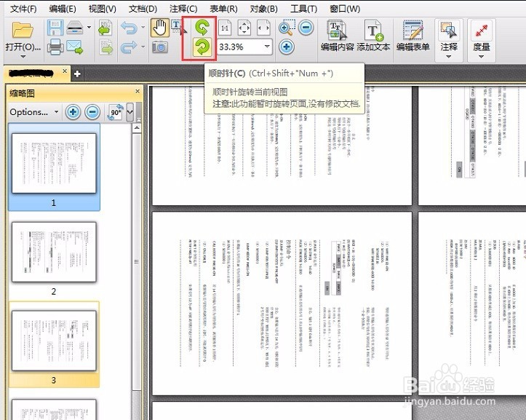The height and width of the screenshot is (420, 526).
Task: Take a Snapshot with camera icon
Action: click(160, 47)
